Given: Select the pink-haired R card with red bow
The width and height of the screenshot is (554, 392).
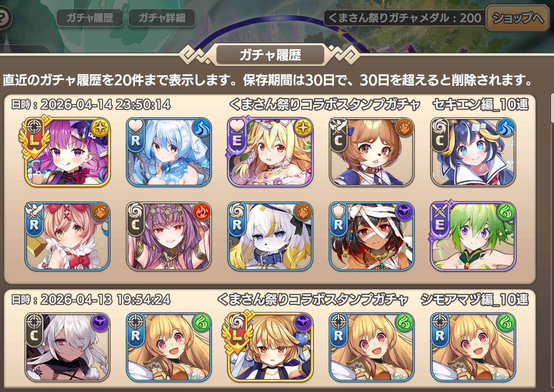Looking at the screenshot, I should point(67,236).
